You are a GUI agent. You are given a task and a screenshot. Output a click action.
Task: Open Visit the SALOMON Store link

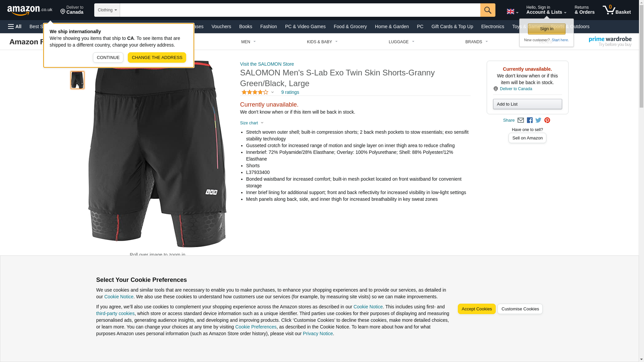267,64
